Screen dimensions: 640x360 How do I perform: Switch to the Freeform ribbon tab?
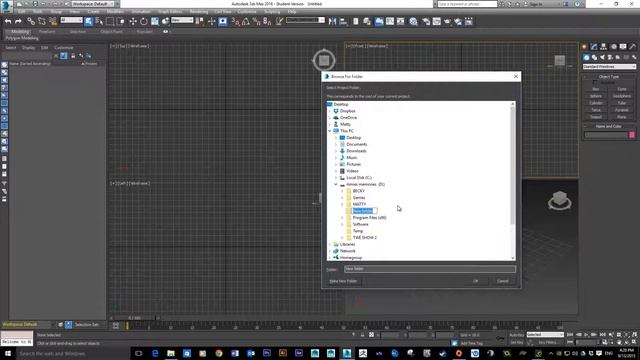click(x=47, y=31)
